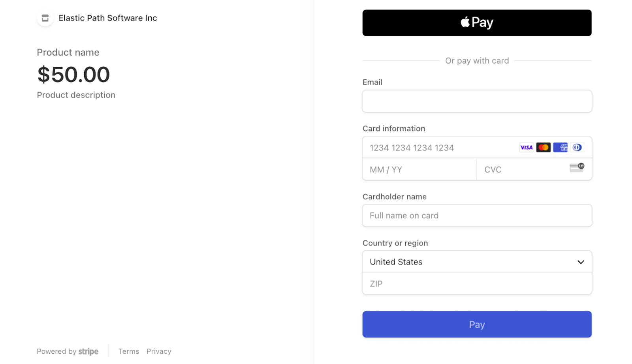This screenshot has width=632, height=364.
Task: Click the Stripe logo
Action: (x=88, y=351)
